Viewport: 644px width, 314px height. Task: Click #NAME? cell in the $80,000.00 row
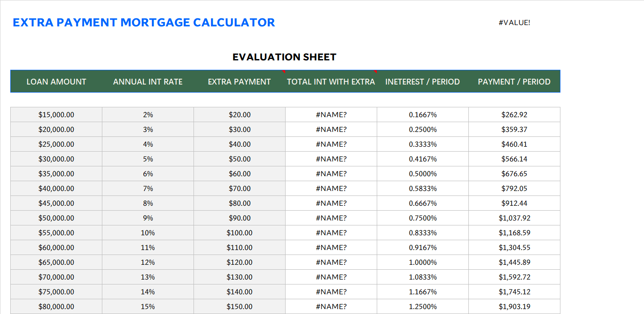click(x=331, y=306)
